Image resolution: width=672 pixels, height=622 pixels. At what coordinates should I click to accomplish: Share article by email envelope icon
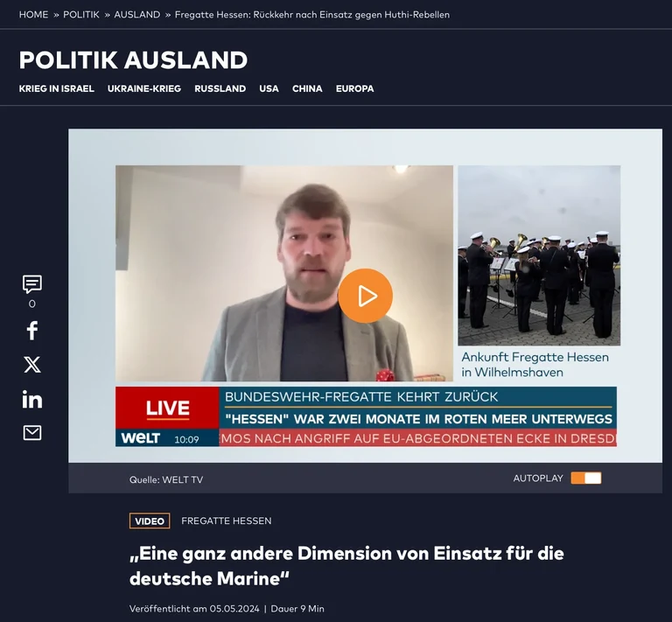tap(32, 432)
